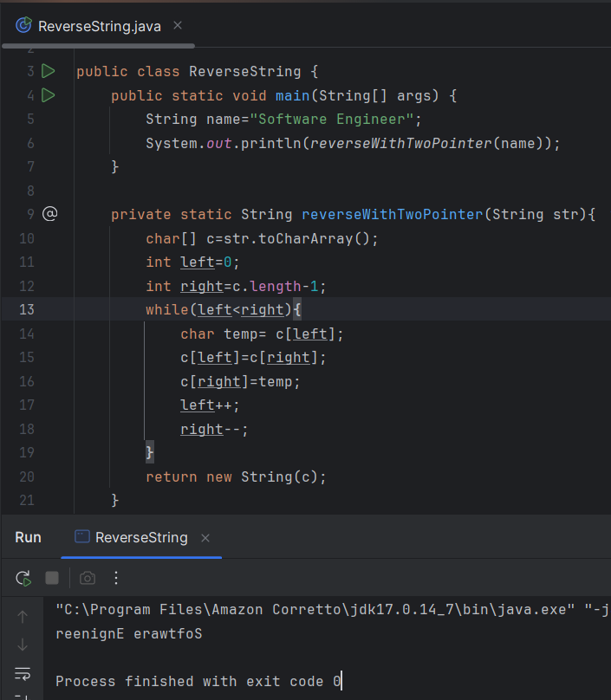Close the ReverseString run tab
This screenshot has height=700, width=611.
(205, 538)
